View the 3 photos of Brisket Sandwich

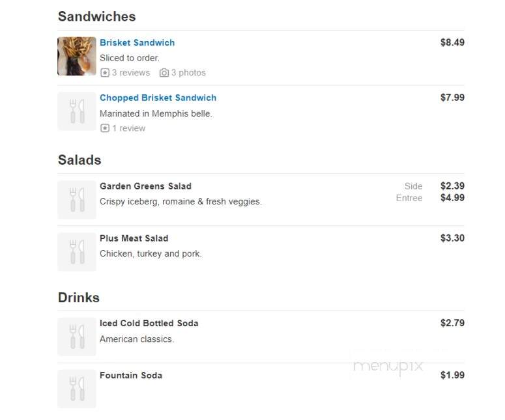coord(188,73)
